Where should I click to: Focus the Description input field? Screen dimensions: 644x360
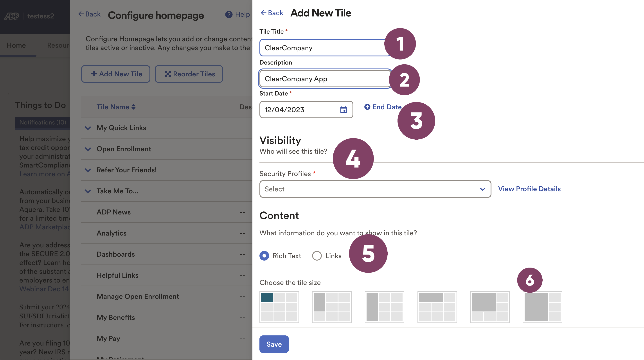tap(325, 79)
